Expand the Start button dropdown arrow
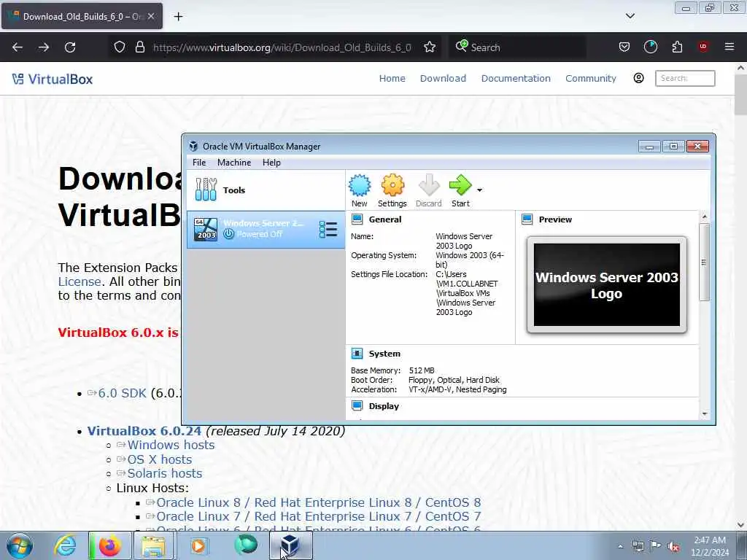 [x=480, y=190]
